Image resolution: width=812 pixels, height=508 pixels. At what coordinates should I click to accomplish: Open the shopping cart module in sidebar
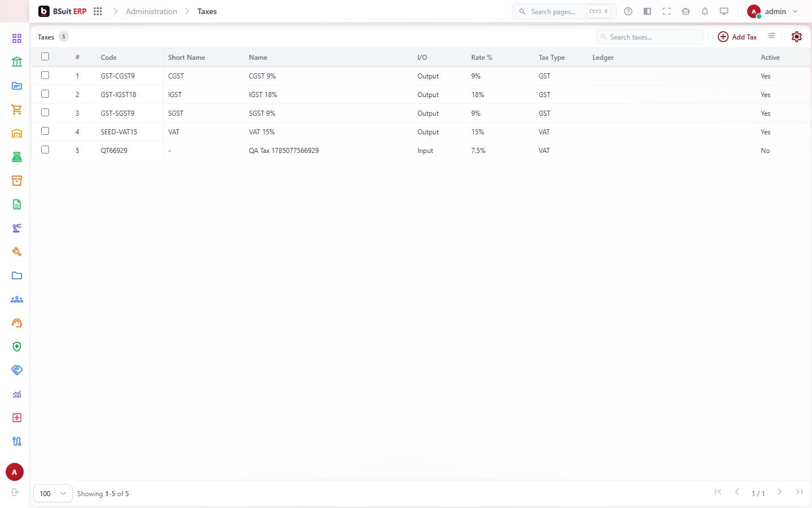tap(17, 110)
